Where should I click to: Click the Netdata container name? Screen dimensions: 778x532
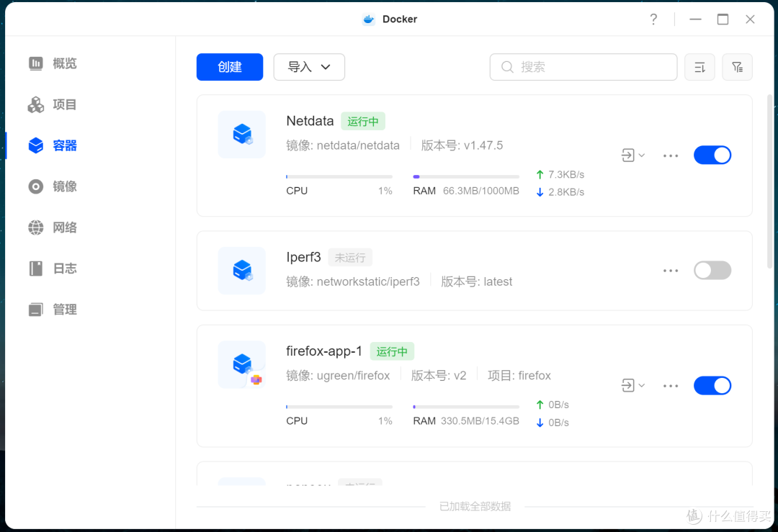pyautogui.click(x=310, y=121)
